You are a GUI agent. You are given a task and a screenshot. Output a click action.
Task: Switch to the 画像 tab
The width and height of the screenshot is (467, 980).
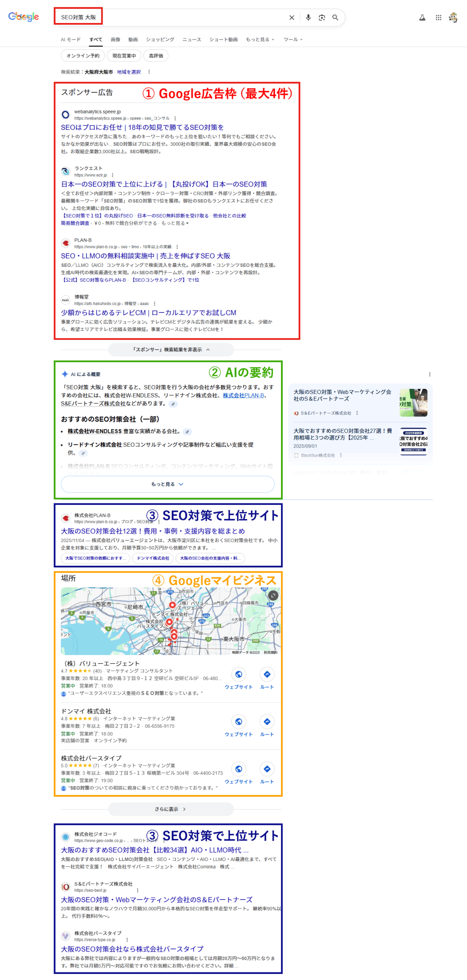[115, 39]
